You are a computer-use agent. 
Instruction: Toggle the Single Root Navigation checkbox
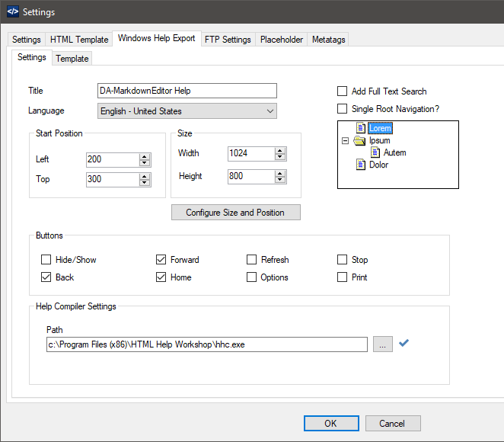(x=342, y=109)
